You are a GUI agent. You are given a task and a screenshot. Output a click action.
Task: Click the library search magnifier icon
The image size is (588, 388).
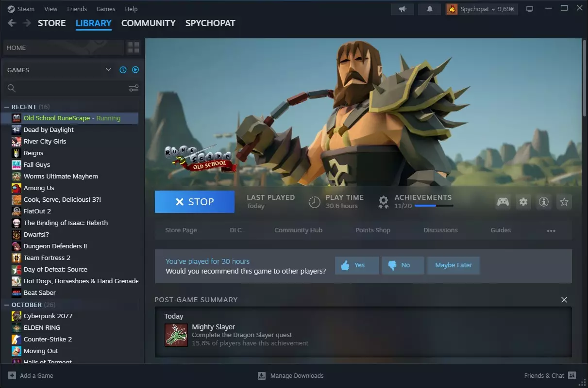click(x=12, y=88)
